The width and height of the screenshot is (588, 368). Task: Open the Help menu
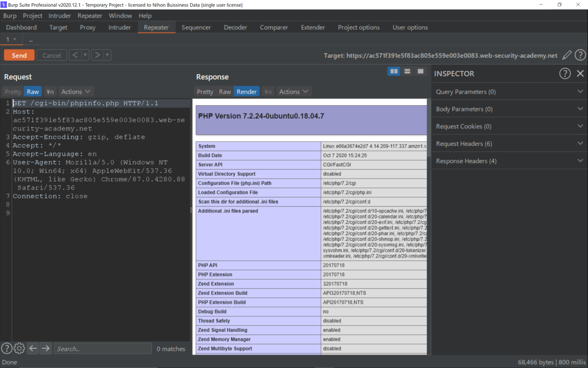[x=145, y=16]
